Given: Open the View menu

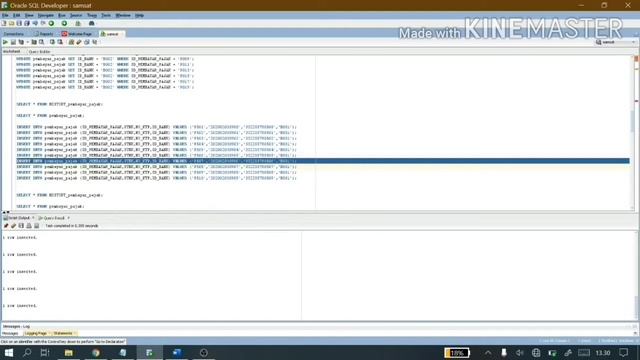Looking at the screenshot, I should [29, 15].
